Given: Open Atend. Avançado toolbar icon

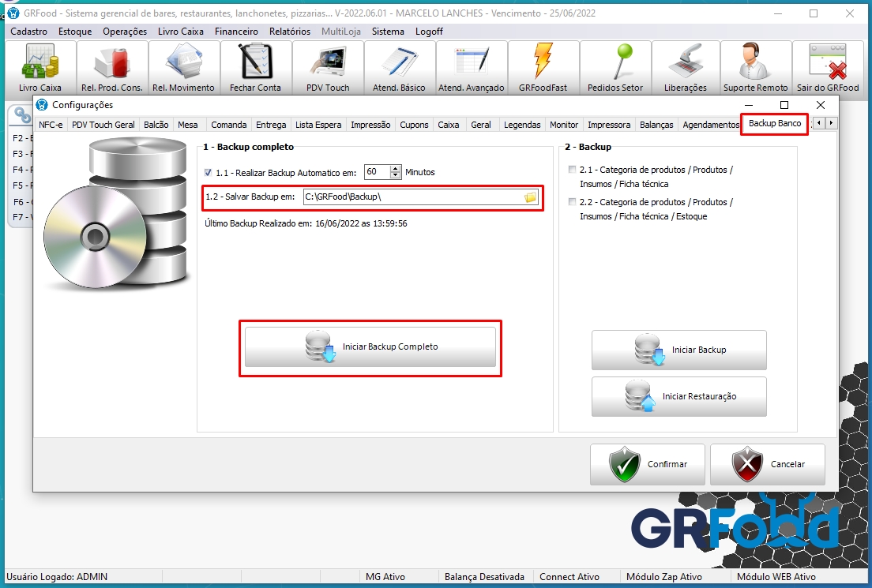Looking at the screenshot, I should point(471,67).
